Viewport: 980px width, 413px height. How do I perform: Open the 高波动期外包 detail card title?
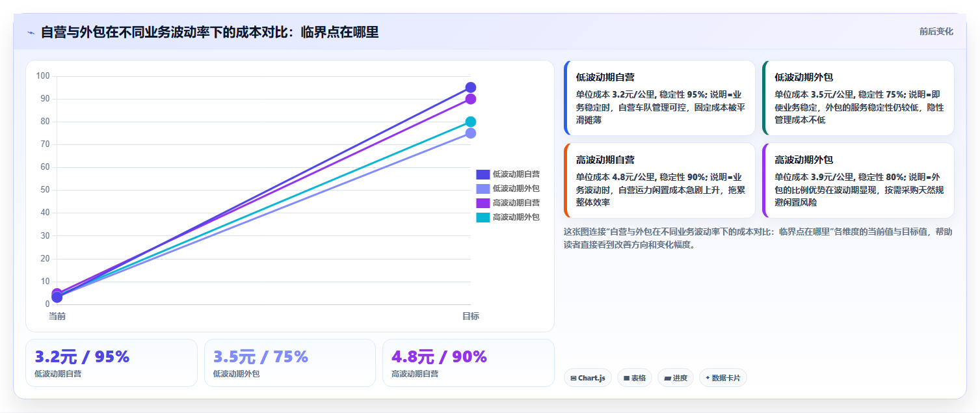[804, 159]
